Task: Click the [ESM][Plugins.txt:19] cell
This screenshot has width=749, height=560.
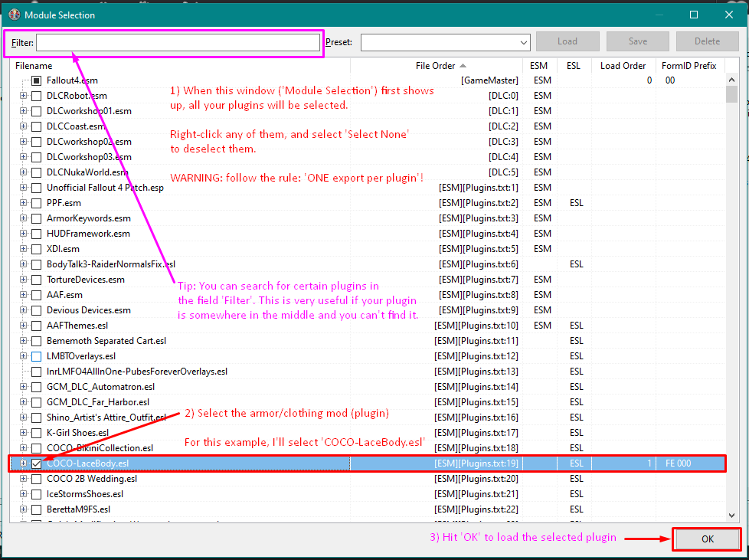Action: click(x=476, y=463)
